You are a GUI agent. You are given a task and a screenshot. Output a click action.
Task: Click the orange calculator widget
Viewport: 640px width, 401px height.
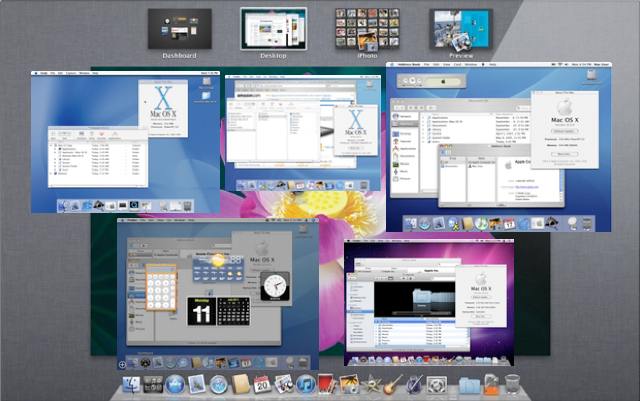pyautogui.click(x=161, y=288)
